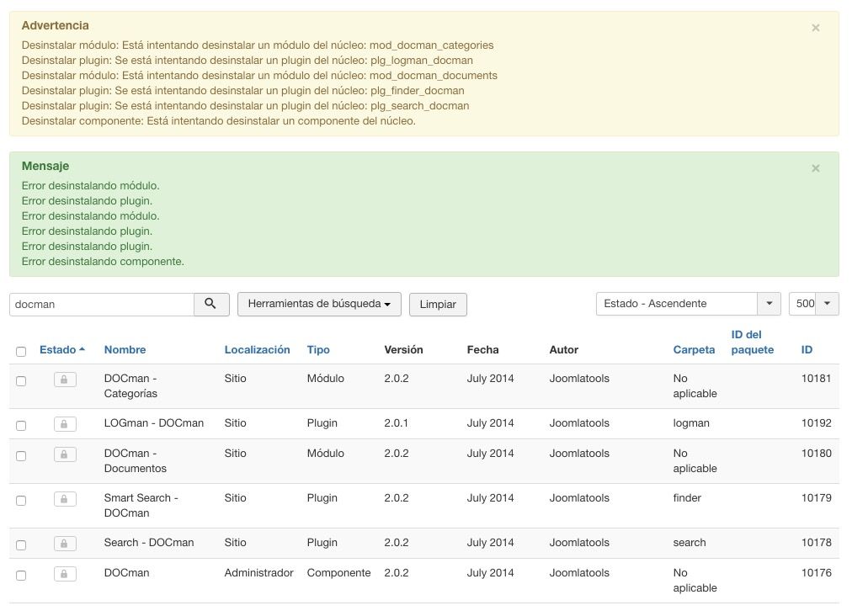Click the ID value 10192
This screenshot has width=852, height=616.
[x=816, y=423]
